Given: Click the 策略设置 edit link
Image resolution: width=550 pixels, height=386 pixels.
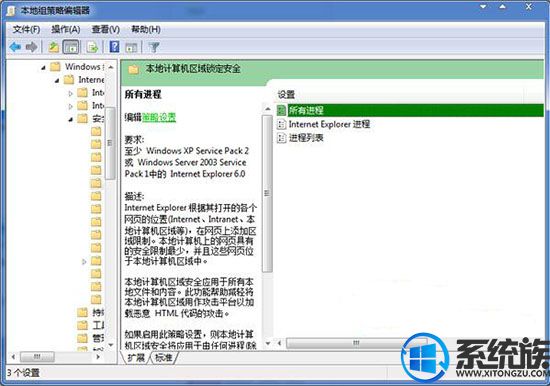Looking at the screenshot, I should tap(159, 117).
